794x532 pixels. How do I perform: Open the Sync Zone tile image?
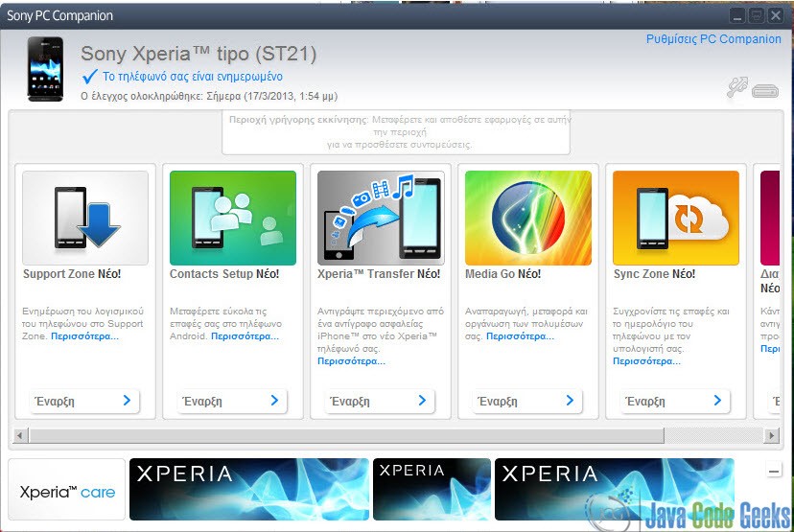(x=676, y=218)
